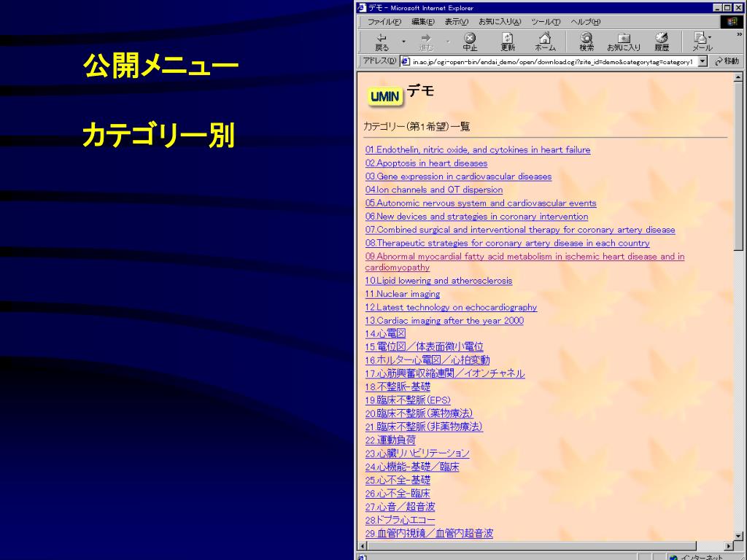747x560 pixels.
Task: Click the Refresh (更新) toolbar icon
Action: [508, 42]
